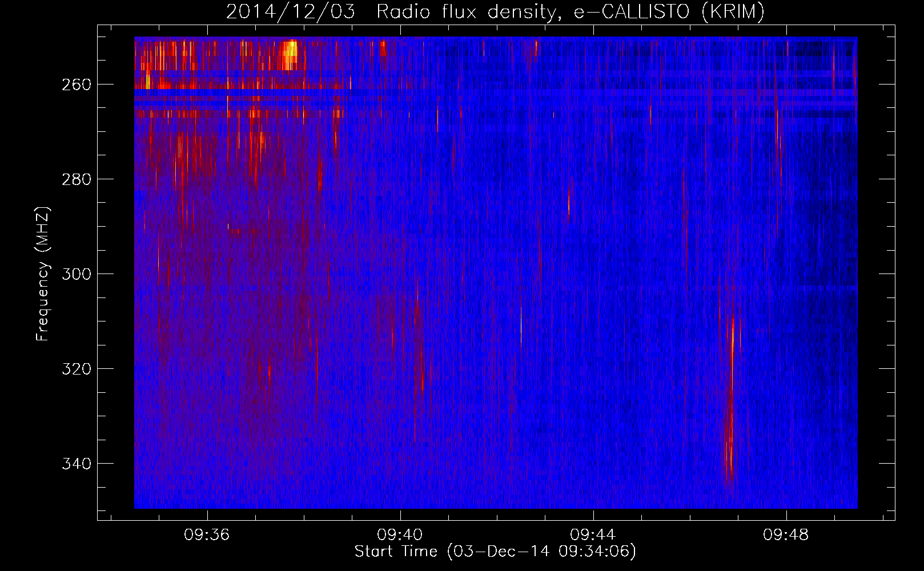Click the 260 frequency tick label

click(x=77, y=85)
